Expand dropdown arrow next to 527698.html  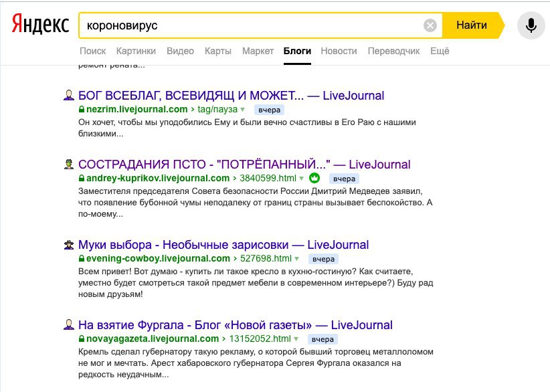coord(297,259)
